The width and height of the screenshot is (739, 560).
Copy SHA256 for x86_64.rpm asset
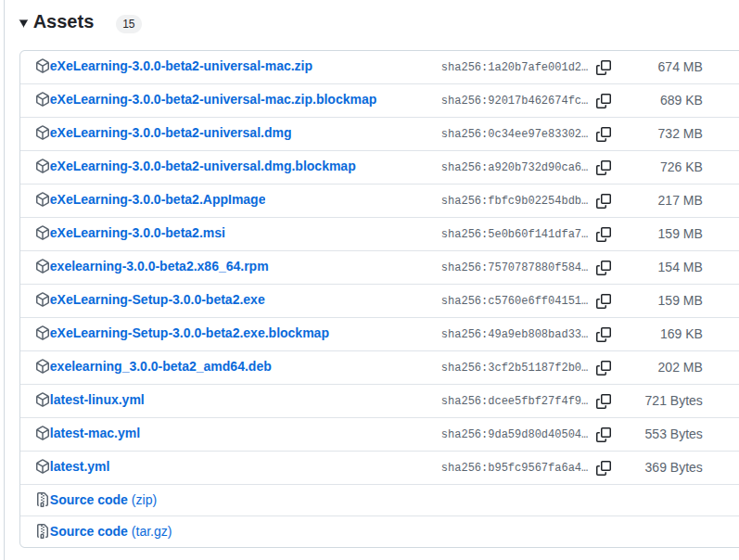(604, 268)
